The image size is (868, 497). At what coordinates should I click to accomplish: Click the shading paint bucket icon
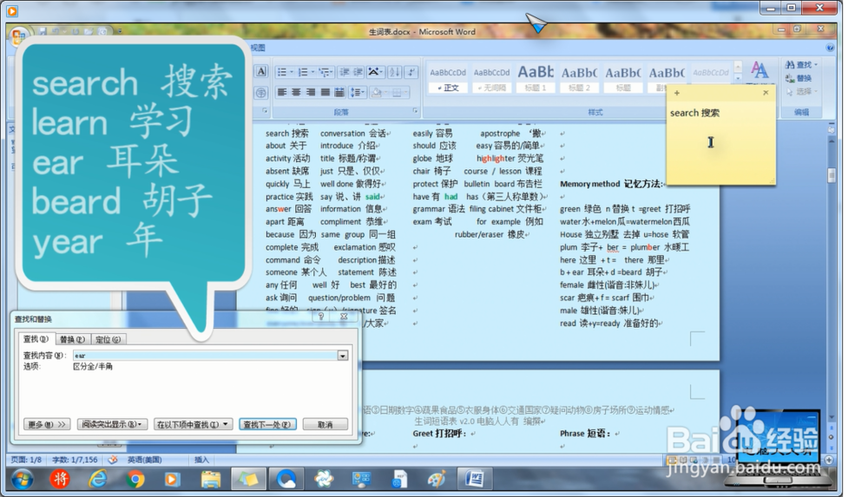(x=378, y=92)
